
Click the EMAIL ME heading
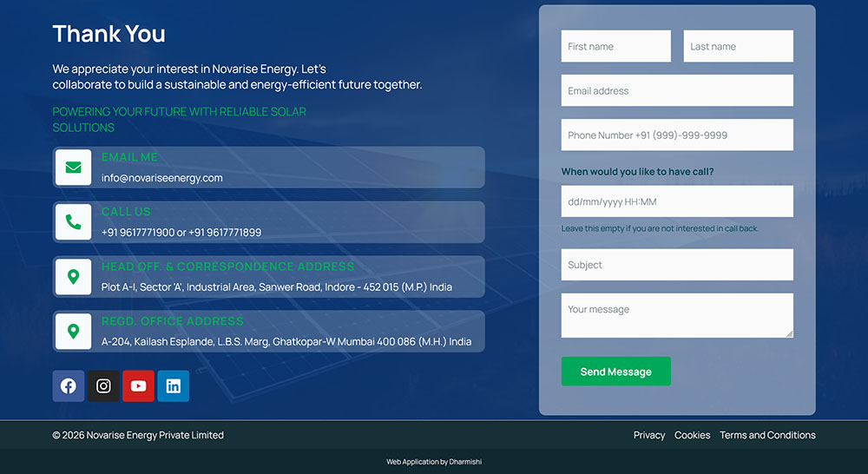pyautogui.click(x=129, y=157)
